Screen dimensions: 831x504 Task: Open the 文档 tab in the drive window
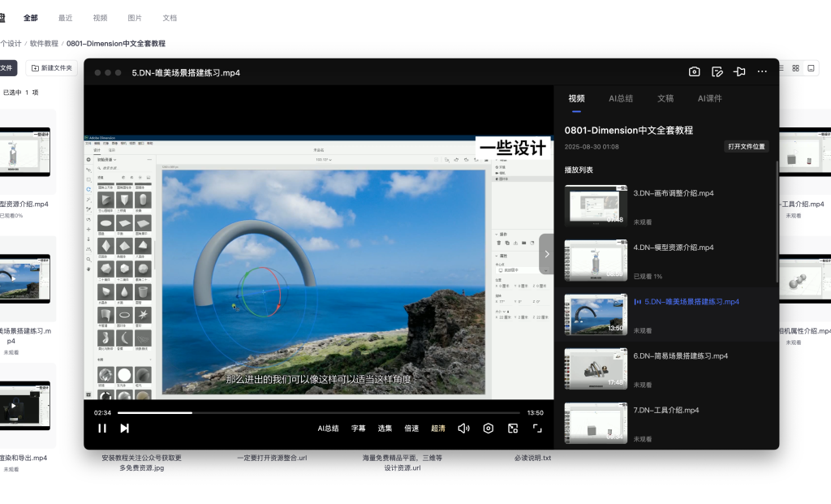pyautogui.click(x=170, y=18)
